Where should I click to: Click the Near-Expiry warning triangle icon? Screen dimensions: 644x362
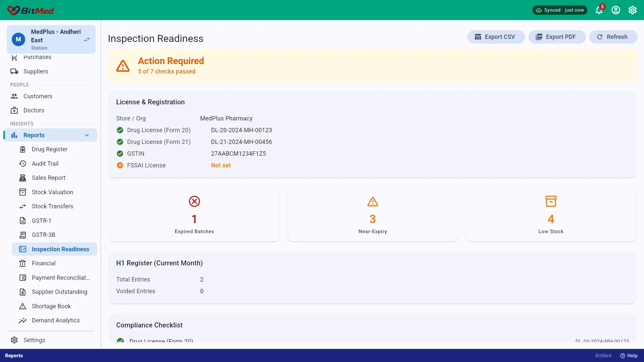[x=373, y=202]
